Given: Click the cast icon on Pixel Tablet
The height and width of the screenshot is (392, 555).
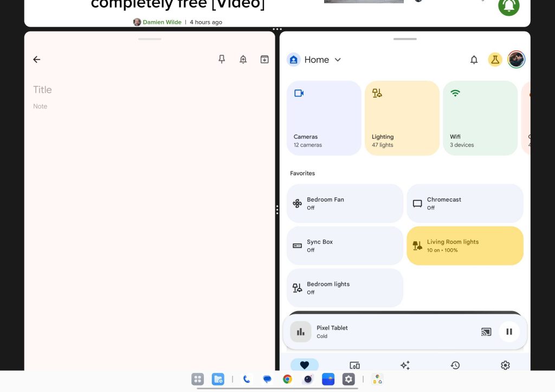Looking at the screenshot, I should [486, 332].
